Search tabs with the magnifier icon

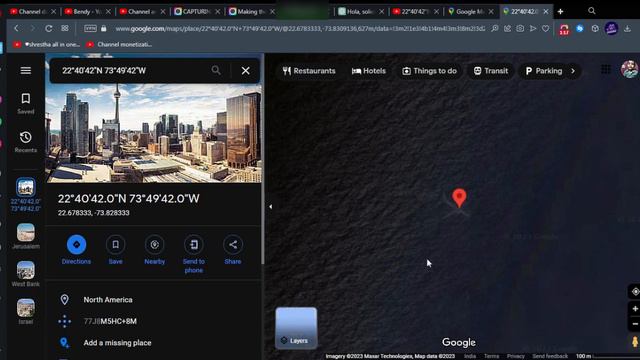click(592, 11)
